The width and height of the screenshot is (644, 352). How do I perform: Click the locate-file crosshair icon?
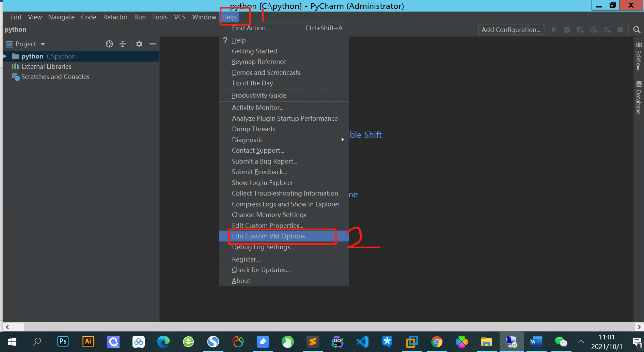[109, 44]
